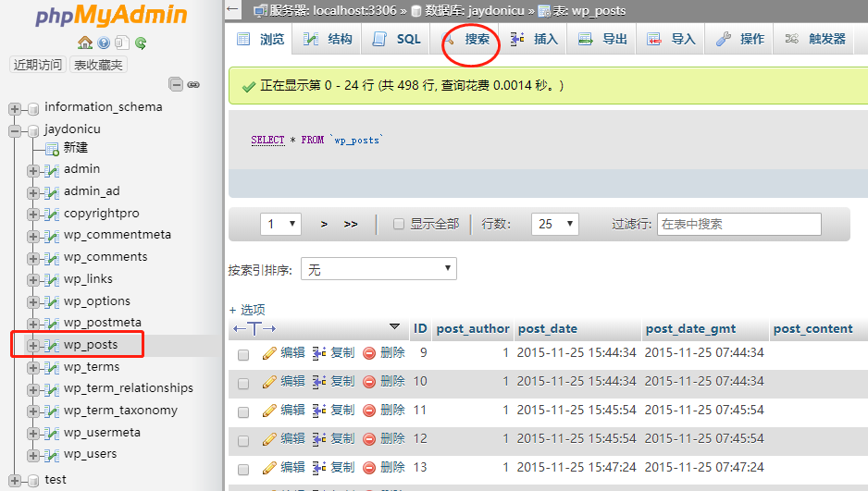Click the copy icon for row 10
The image size is (868, 491).
[x=319, y=382]
